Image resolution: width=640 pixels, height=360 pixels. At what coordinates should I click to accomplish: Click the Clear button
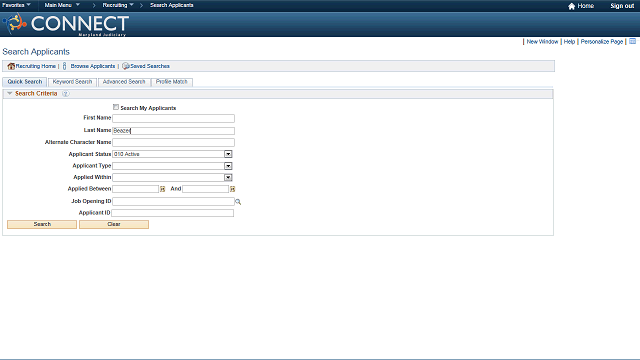[114, 224]
